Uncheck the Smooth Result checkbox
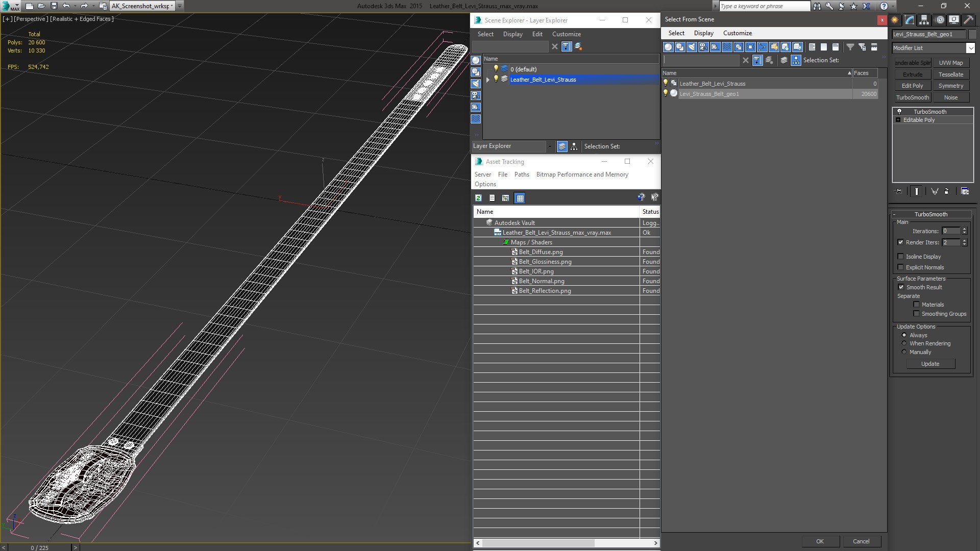The height and width of the screenshot is (551, 980). pyautogui.click(x=901, y=287)
